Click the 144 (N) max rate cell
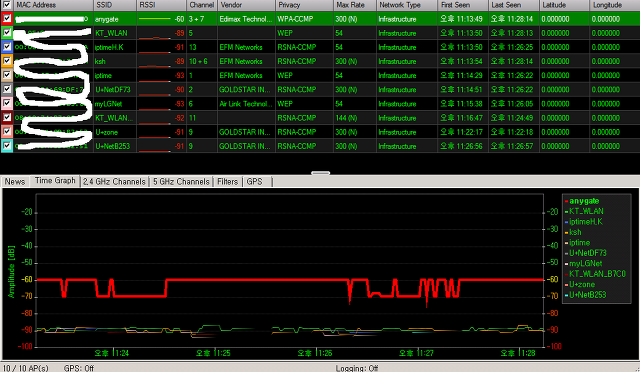 [x=355, y=118]
